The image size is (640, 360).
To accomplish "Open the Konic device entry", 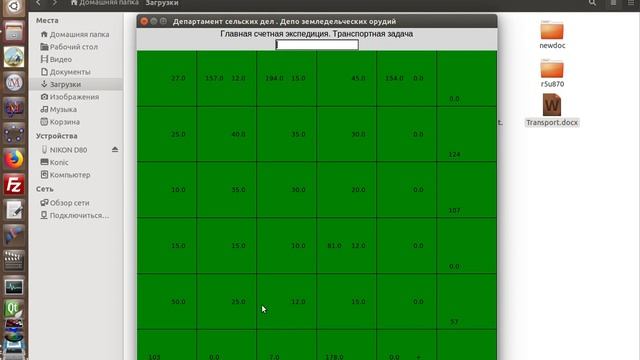I will tap(76, 162).
